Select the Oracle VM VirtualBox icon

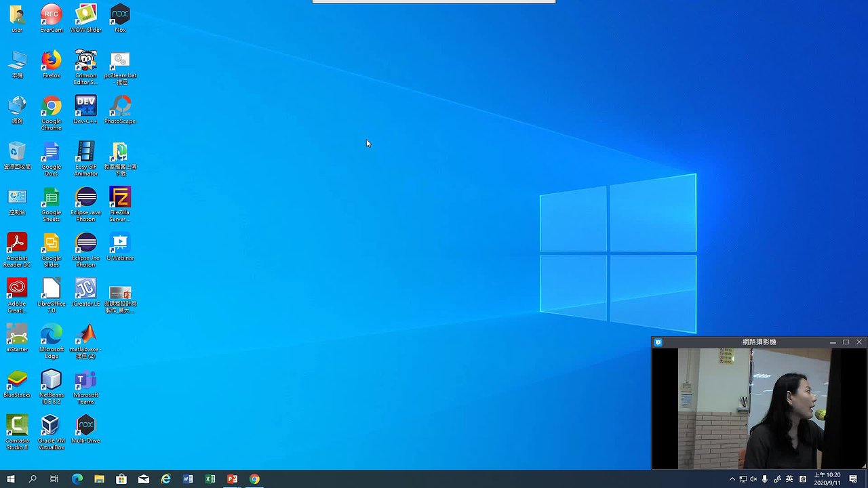pos(52,431)
